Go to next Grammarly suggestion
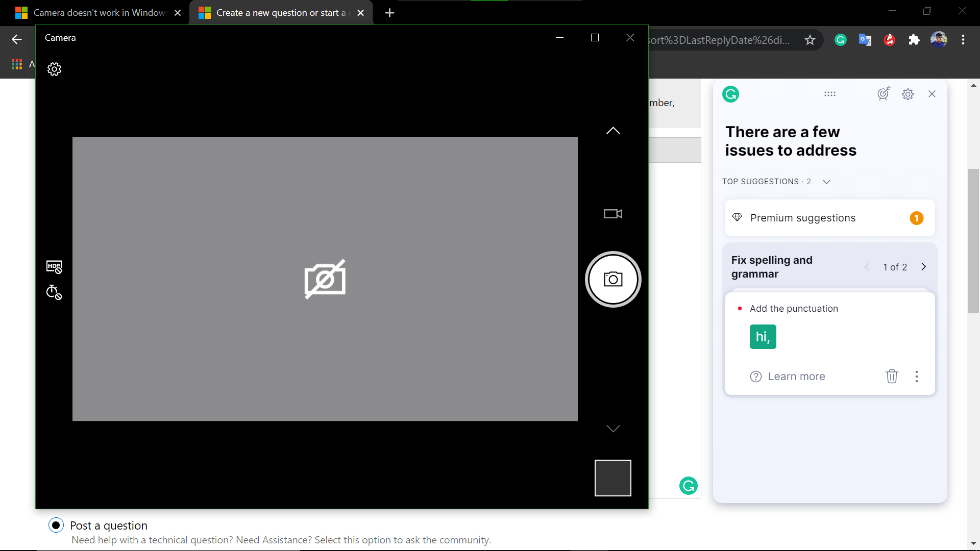Viewport: 980px width, 551px height. (923, 267)
